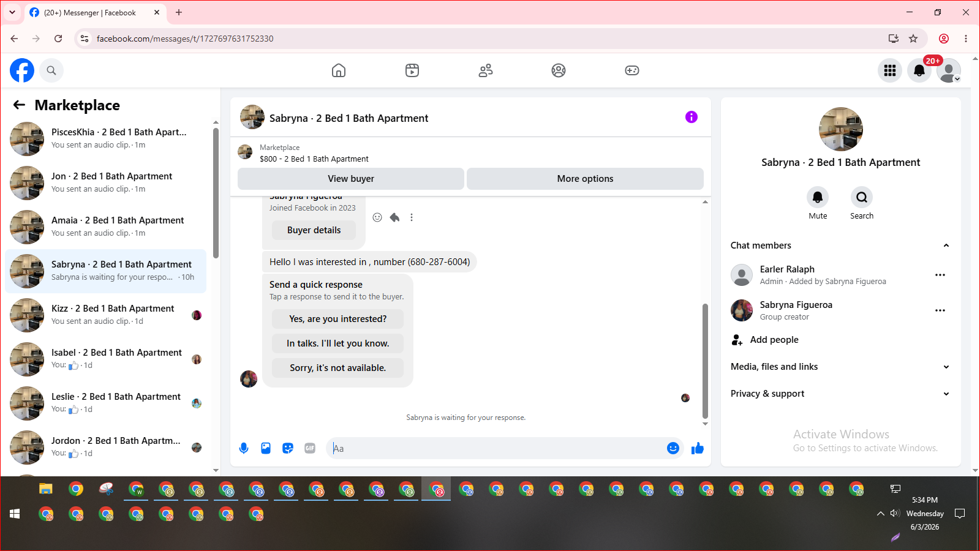Click the chat list scrollbar
This screenshot has width=980, height=551.
click(216, 193)
